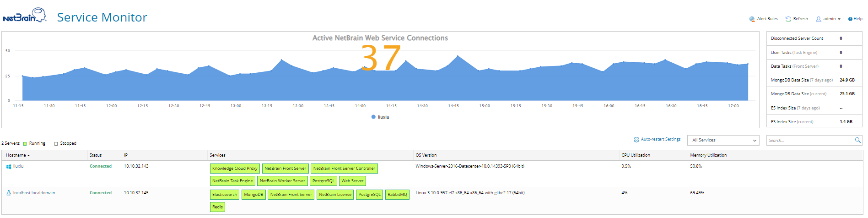Click the 14:45 peak on chart

pos(458,56)
